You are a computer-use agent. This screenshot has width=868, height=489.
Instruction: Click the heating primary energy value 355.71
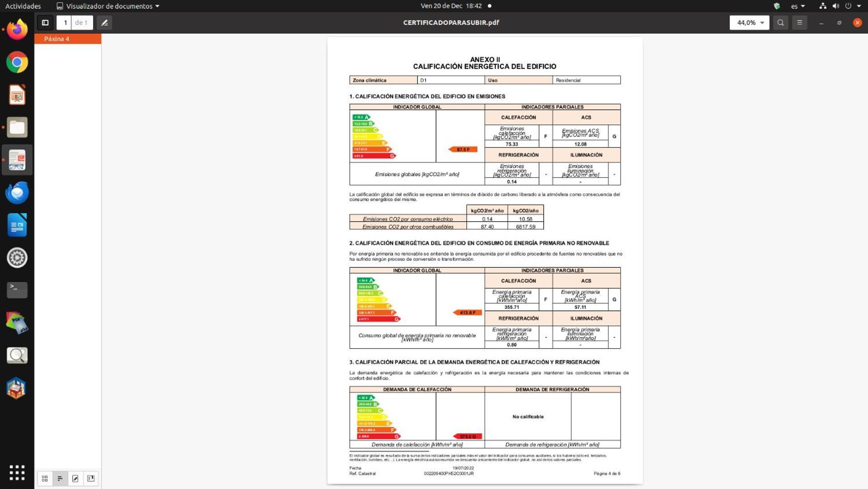512,307
